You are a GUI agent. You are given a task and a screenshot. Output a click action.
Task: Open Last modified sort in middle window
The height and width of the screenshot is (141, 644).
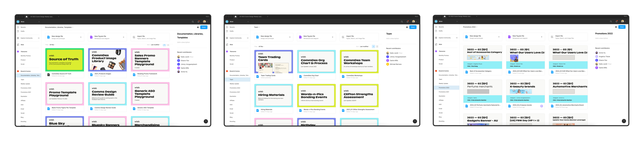pos(365,47)
